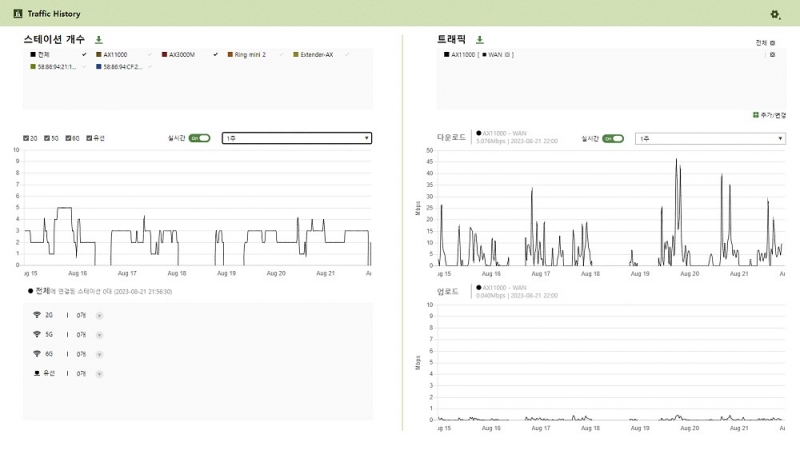Screen dimensions: 800x454
Task: Click the icon at the AX11000 row's right end
Action: pos(772,54)
